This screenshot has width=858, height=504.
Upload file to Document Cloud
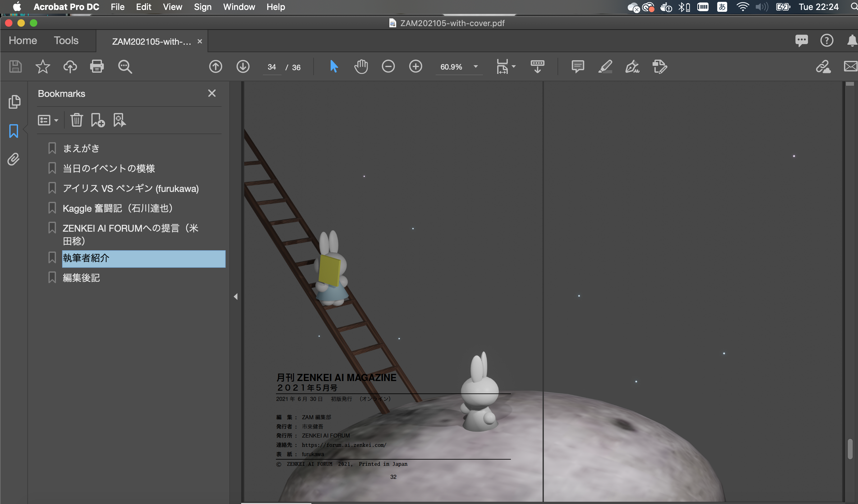pyautogui.click(x=70, y=66)
